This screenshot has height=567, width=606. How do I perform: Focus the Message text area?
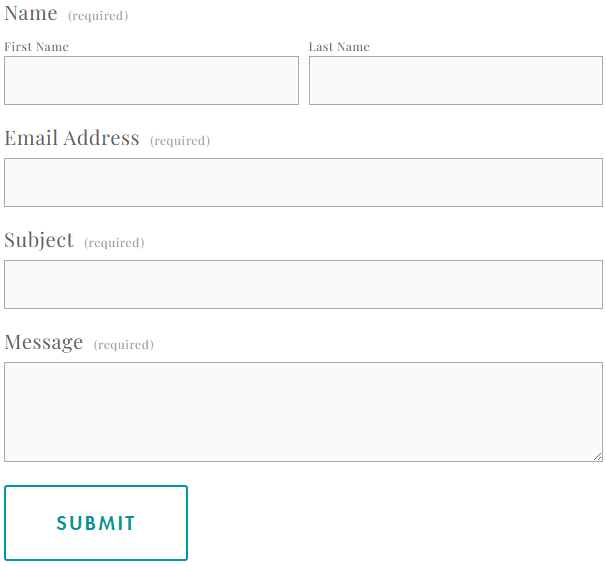click(303, 412)
